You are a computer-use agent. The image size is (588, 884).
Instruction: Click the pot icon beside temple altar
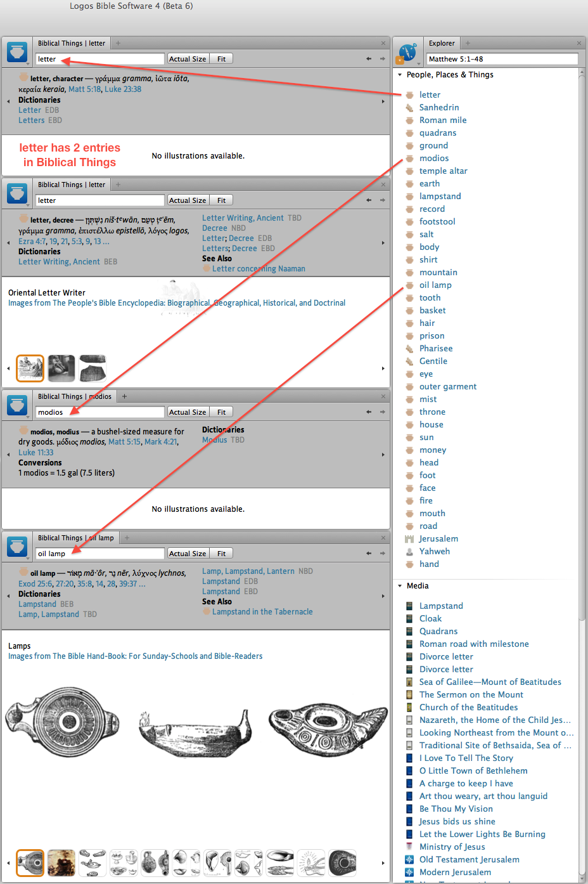[x=409, y=171]
